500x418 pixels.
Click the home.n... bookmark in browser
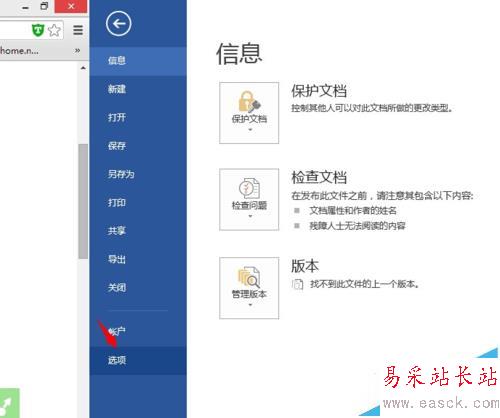19,51
